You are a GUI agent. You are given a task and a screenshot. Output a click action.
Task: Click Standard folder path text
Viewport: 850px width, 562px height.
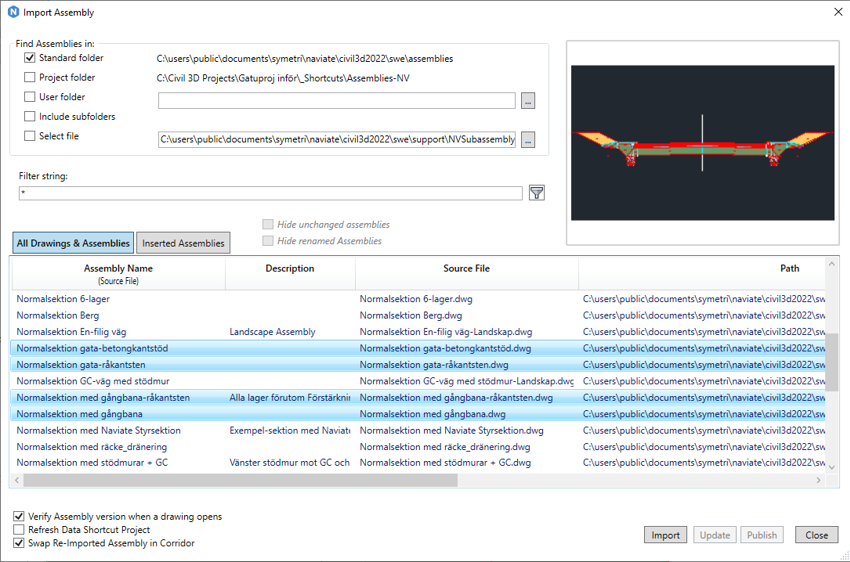[x=305, y=59]
